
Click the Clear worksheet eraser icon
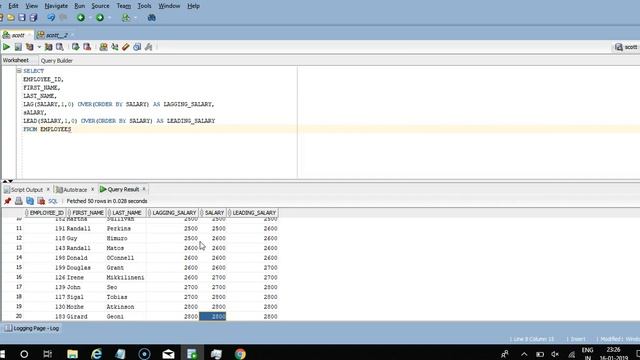126,47
